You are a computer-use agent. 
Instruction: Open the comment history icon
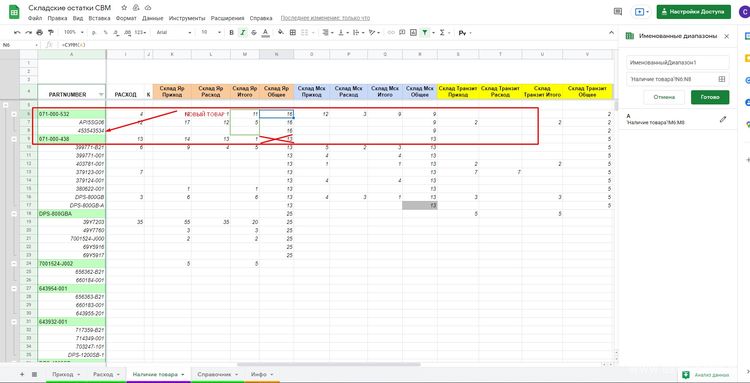(618, 12)
